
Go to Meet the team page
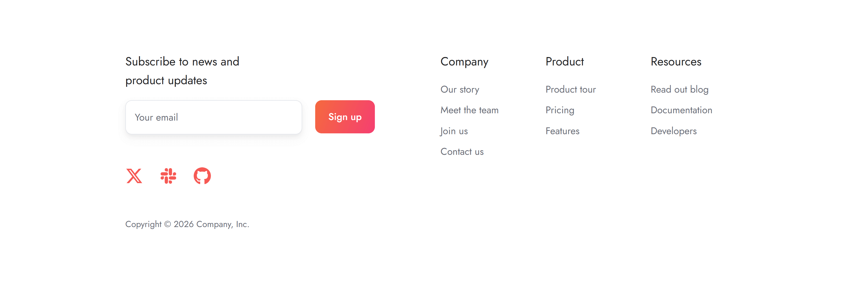(469, 110)
